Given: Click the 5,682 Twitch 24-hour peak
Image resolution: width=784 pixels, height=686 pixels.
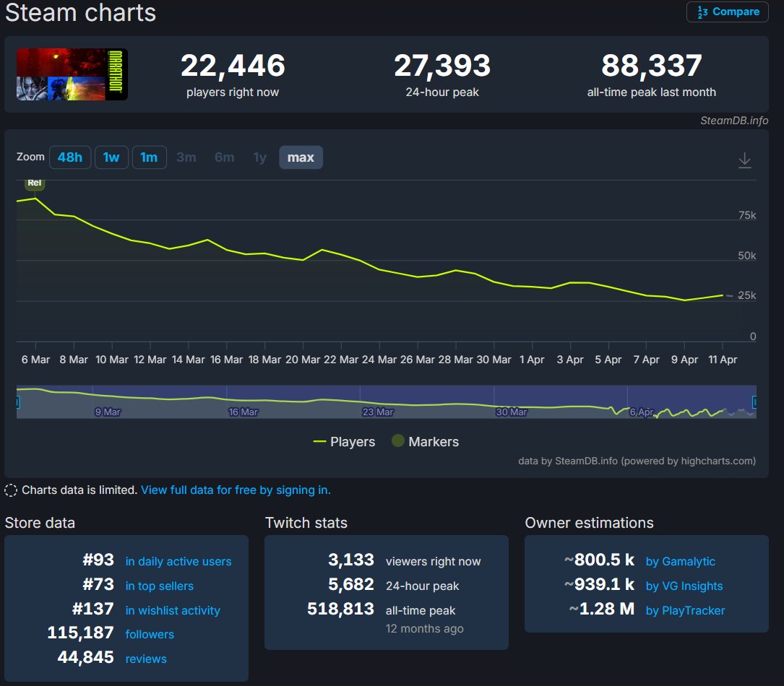Looking at the screenshot, I should (x=351, y=584).
